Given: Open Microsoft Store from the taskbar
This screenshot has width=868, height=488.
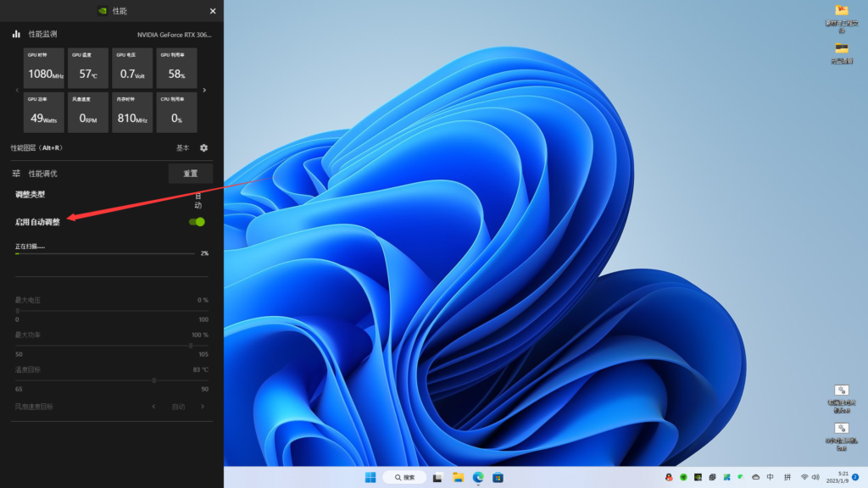Looking at the screenshot, I should (x=498, y=477).
